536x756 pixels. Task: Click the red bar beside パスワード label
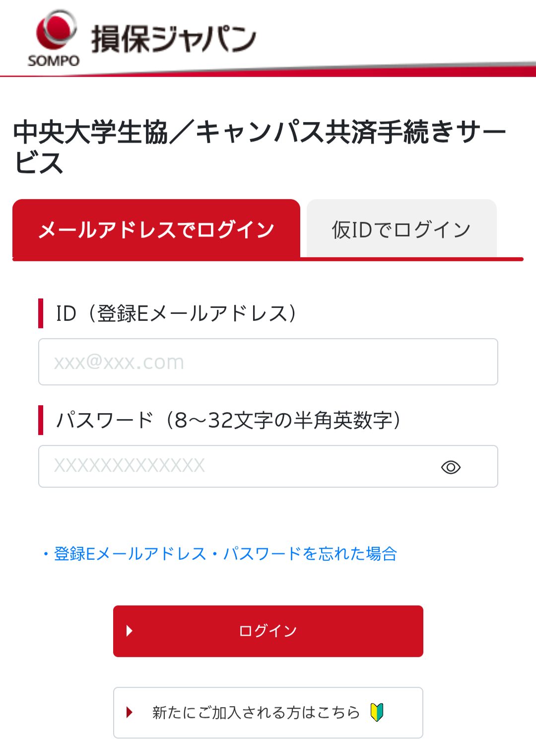point(41,420)
